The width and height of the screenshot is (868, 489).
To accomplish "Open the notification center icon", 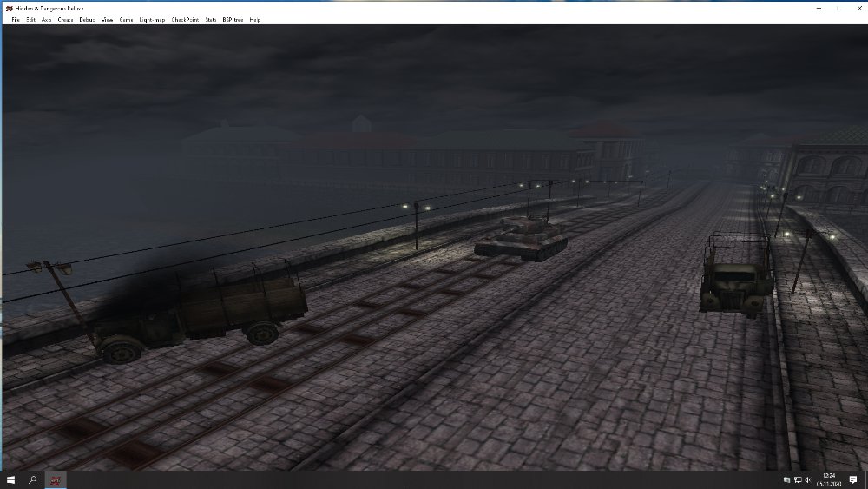I will (853, 479).
